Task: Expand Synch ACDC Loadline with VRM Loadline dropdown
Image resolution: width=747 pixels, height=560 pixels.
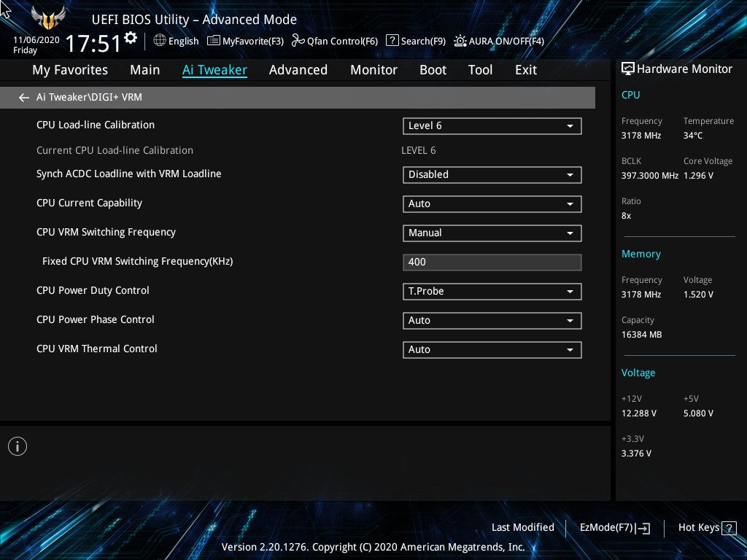Action: 492,175
